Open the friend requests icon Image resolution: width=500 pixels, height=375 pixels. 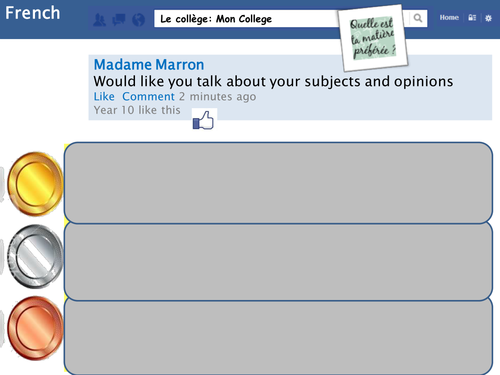click(x=99, y=20)
